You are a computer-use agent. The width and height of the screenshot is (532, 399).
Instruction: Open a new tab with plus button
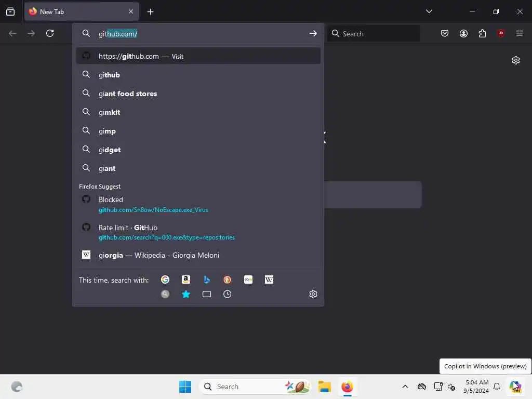150,12
